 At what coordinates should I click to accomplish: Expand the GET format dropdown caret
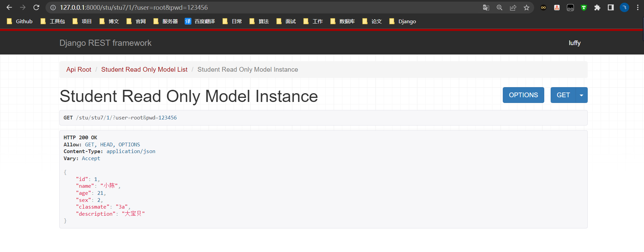coord(582,95)
